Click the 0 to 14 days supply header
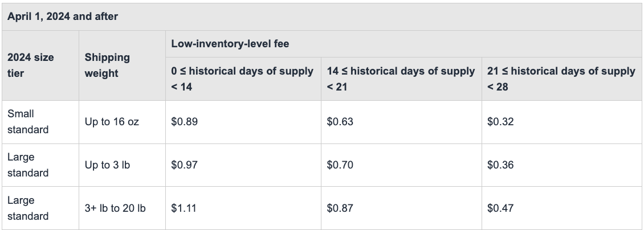 click(x=242, y=79)
